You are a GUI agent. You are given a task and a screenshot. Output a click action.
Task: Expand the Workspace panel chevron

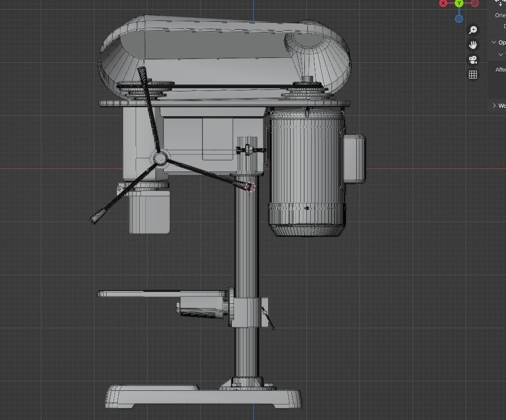coord(494,105)
